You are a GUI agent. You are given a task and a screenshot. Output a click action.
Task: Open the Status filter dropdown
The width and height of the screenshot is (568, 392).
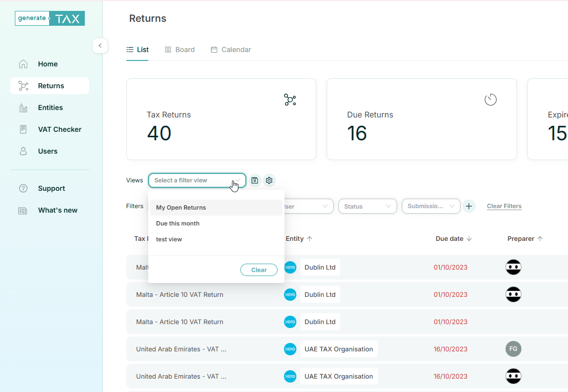(367, 206)
